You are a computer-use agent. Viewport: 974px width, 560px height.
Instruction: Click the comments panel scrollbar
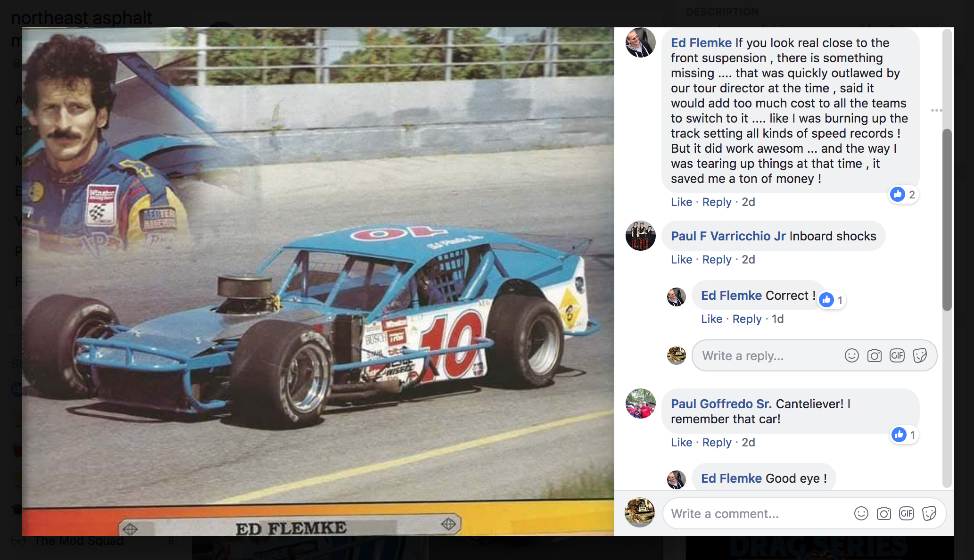tap(947, 220)
